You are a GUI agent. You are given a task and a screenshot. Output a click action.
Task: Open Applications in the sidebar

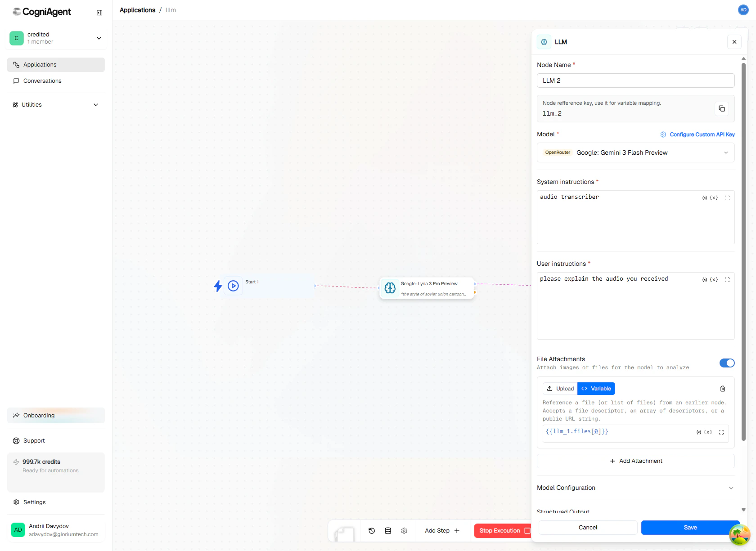pos(56,65)
